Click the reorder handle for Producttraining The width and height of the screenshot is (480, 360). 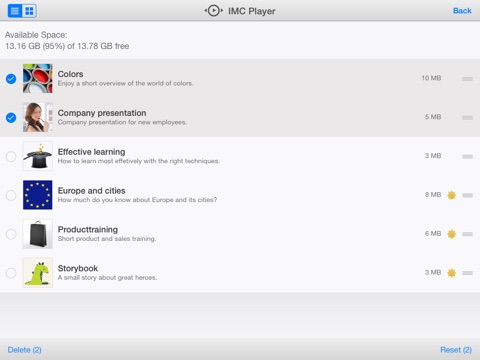[467, 234]
